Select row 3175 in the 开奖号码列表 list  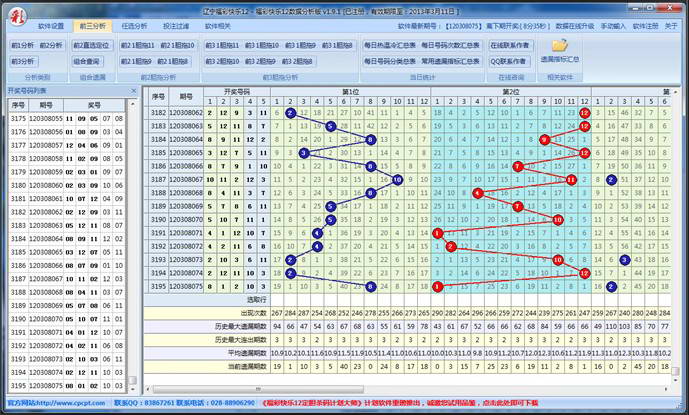point(67,119)
